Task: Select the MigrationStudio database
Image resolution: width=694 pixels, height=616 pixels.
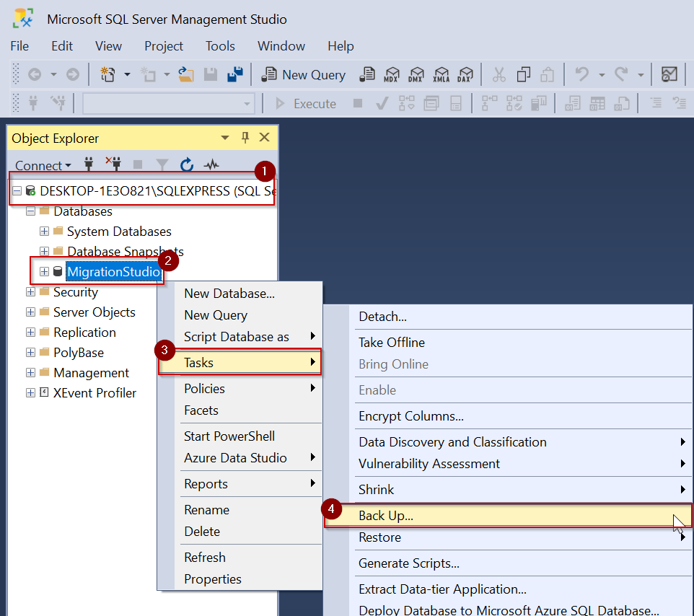Action: pyautogui.click(x=113, y=271)
